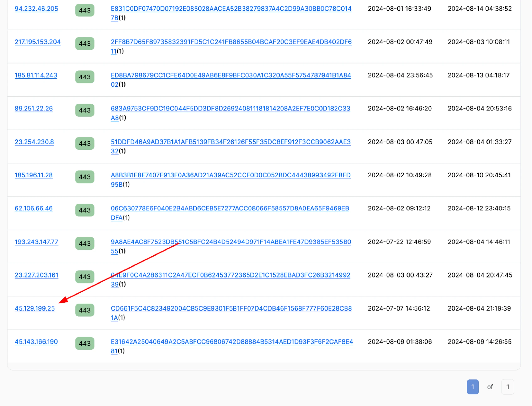
Task: Click port 443 badge for 185.81.114.243
Action: click(85, 77)
